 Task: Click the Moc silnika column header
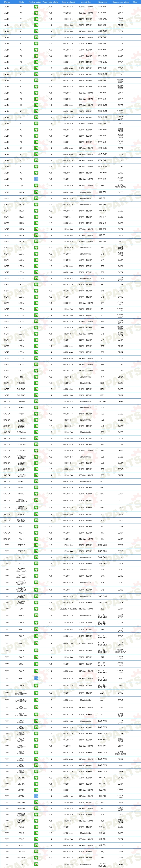[x=86, y=2]
